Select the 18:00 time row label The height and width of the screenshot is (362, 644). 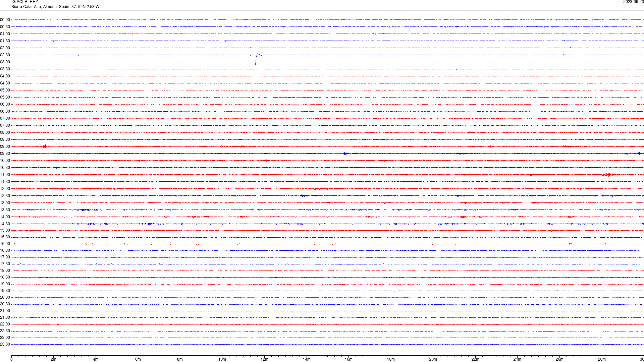click(x=5, y=270)
